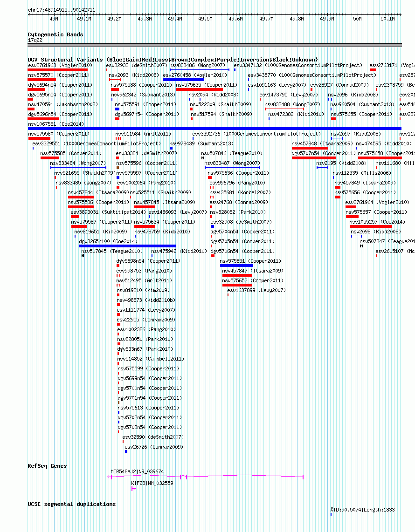Select nsv2093 (Kidd2008) red interval marker
Image resolution: width=415 pixels, height=532 pixels.
[115, 80]
